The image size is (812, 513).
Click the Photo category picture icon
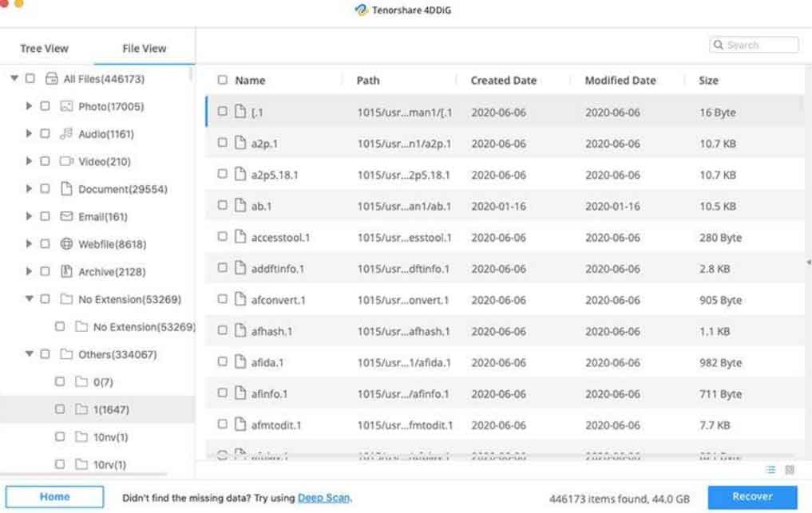pos(67,106)
